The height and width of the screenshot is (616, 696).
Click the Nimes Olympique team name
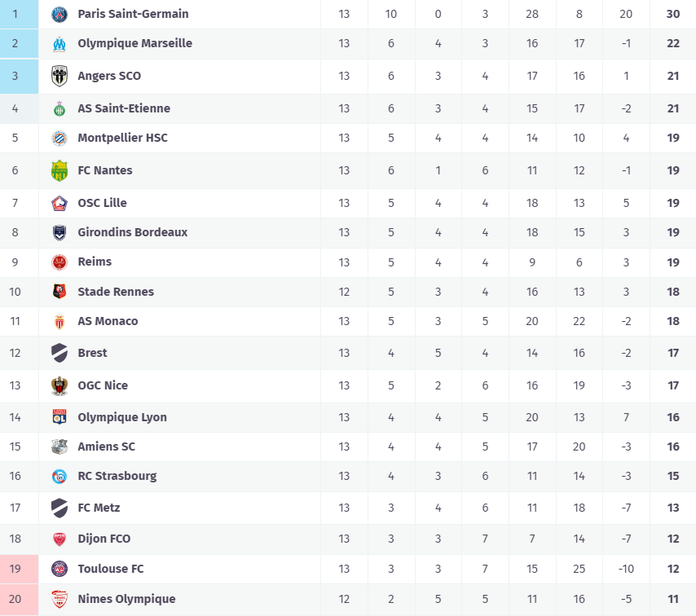click(x=126, y=599)
